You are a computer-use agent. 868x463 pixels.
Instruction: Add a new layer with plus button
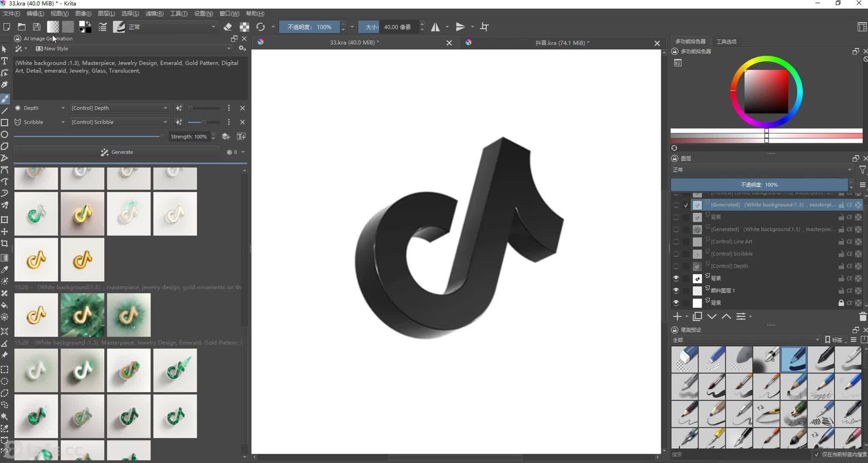tap(677, 316)
